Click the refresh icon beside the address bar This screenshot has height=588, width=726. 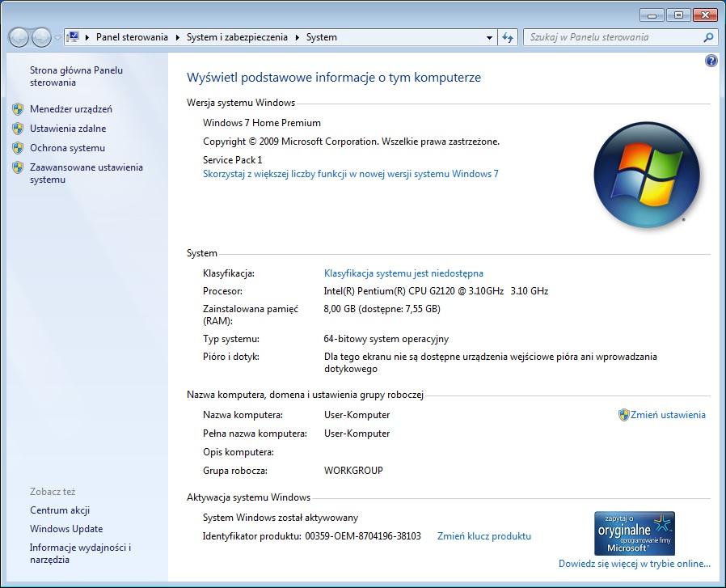(x=508, y=37)
